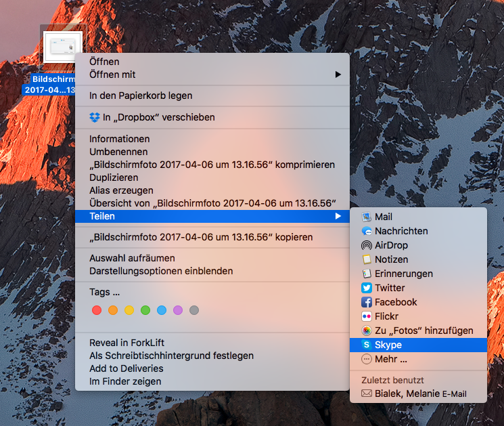This screenshot has width=504, height=426.
Task: Expand the 'Öffnen mit' submenu arrow
Action: pos(338,74)
